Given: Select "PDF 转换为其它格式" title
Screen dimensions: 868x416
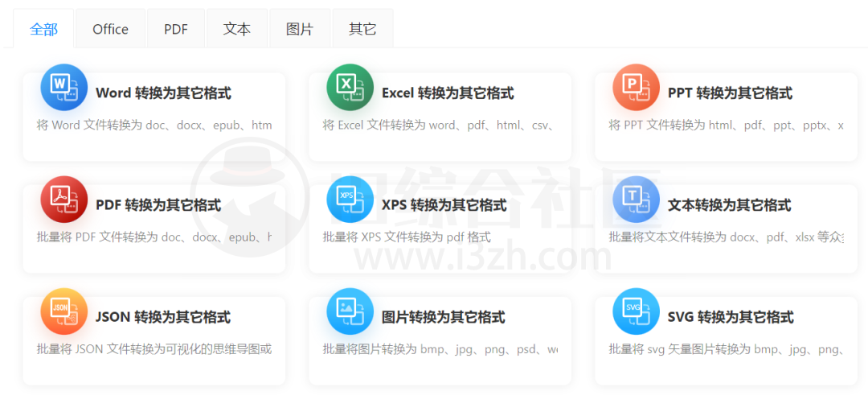Looking at the screenshot, I should tap(158, 205).
